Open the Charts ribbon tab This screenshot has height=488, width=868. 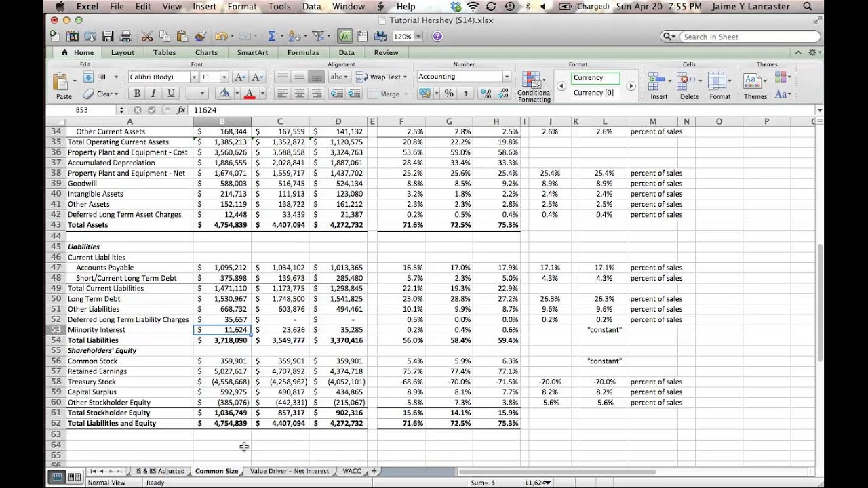tap(207, 52)
